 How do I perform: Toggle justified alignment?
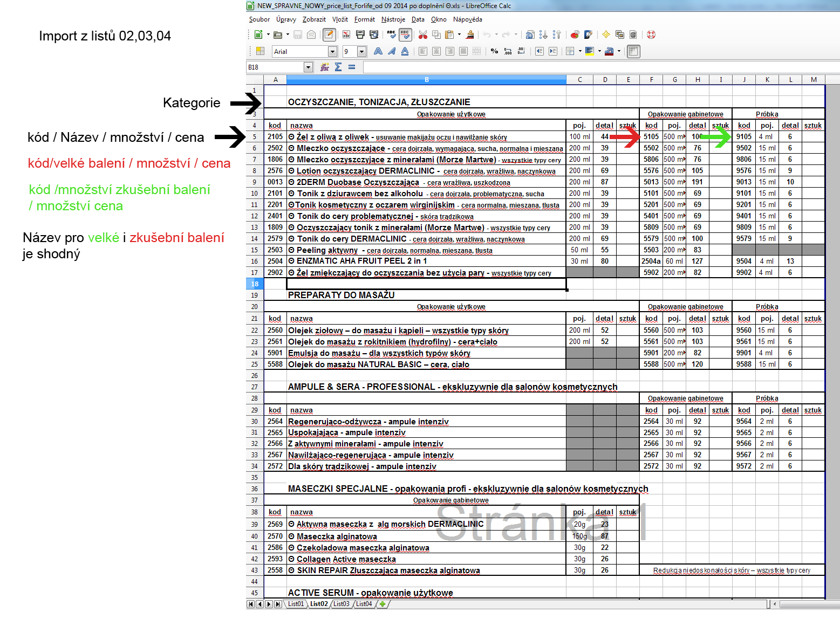(463, 51)
